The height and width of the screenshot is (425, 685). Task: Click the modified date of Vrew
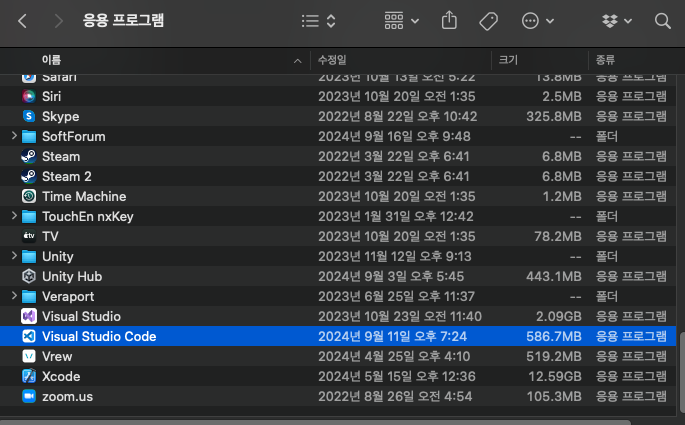394,356
